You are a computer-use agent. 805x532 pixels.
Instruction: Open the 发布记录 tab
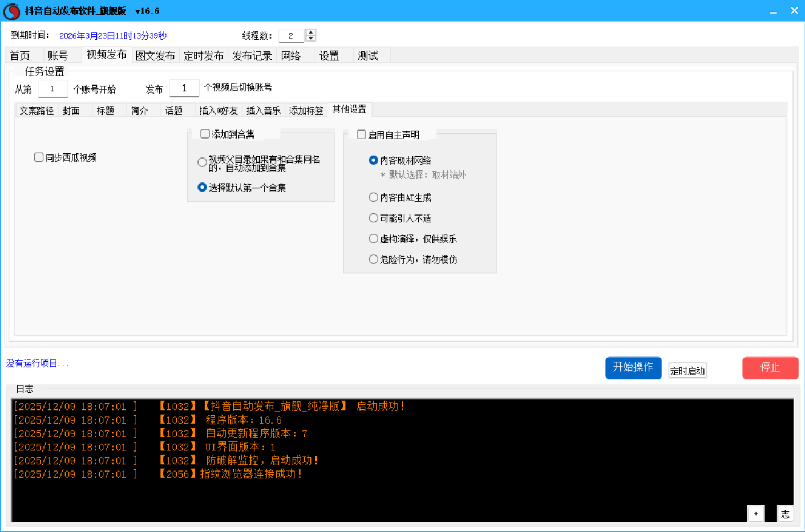coord(252,56)
